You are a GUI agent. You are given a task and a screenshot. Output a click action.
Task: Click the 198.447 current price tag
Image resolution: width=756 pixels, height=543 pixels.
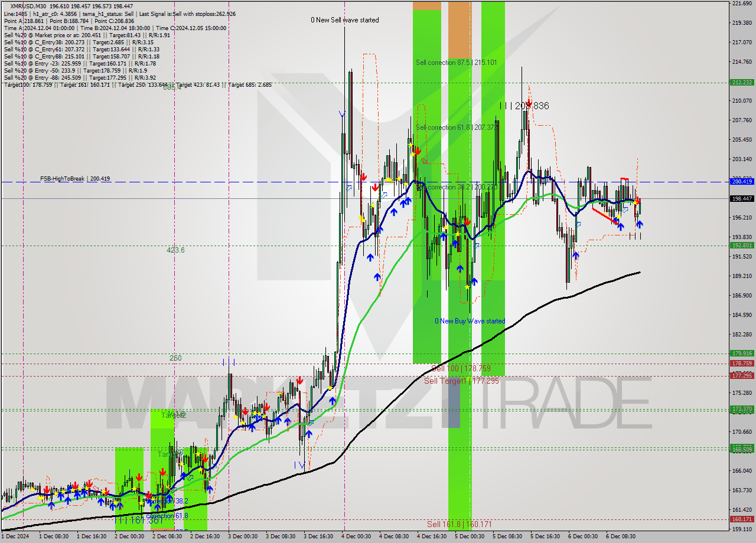(742, 199)
